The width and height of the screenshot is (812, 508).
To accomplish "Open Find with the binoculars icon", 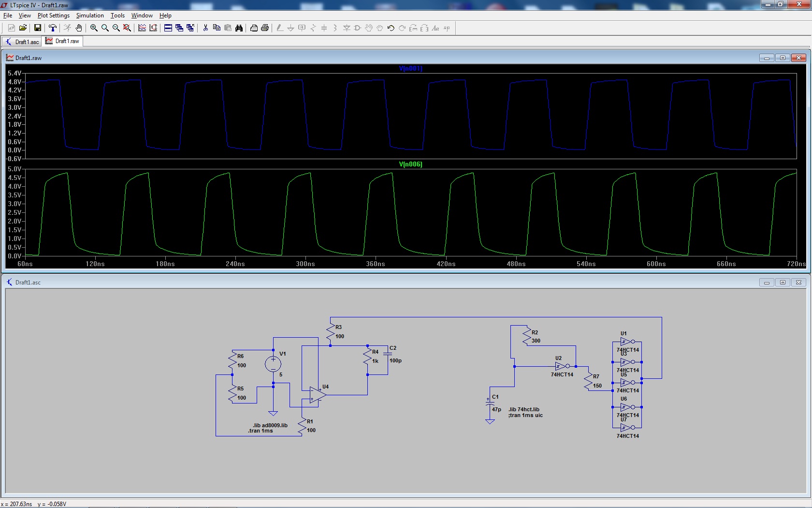I will [x=239, y=28].
